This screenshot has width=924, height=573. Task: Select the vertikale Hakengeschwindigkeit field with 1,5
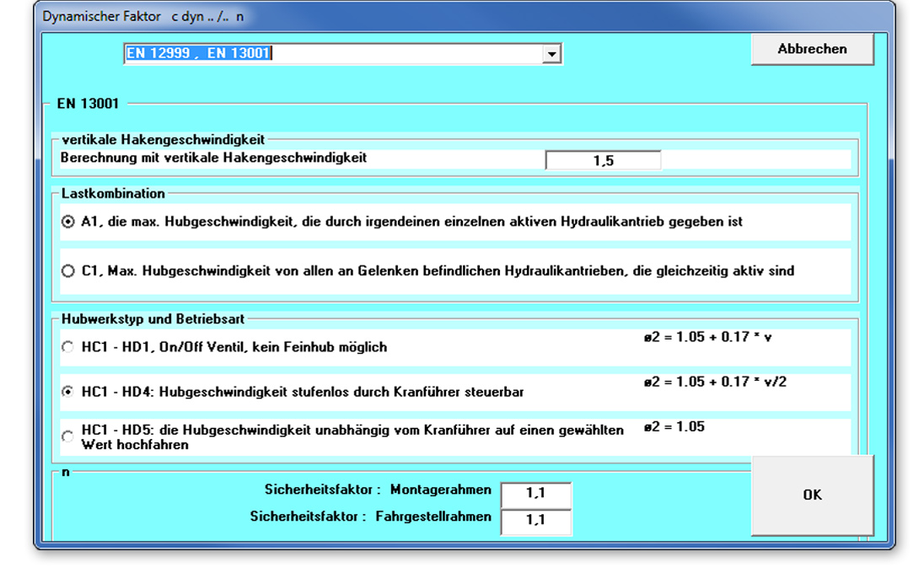click(x=603, y=160)
